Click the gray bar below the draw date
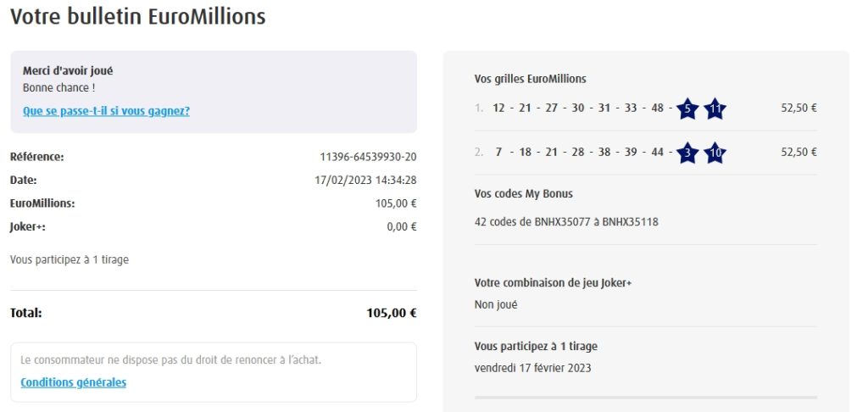This screenshot has height=412, width=868. [645, 397]
